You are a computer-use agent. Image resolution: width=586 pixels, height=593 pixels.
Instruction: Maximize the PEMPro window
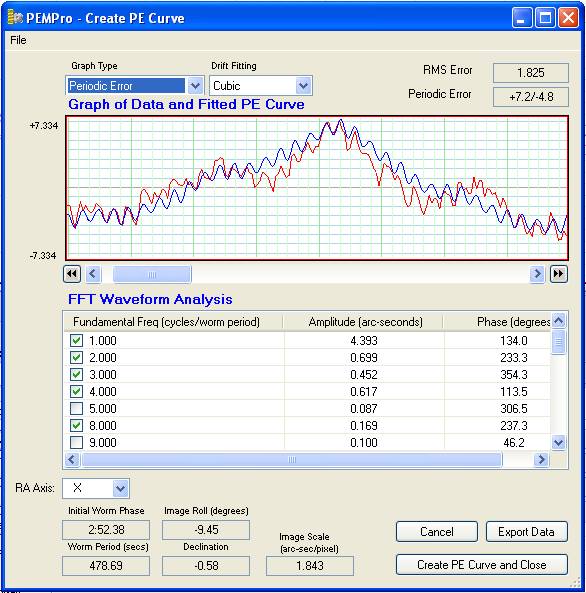[545, 18]
